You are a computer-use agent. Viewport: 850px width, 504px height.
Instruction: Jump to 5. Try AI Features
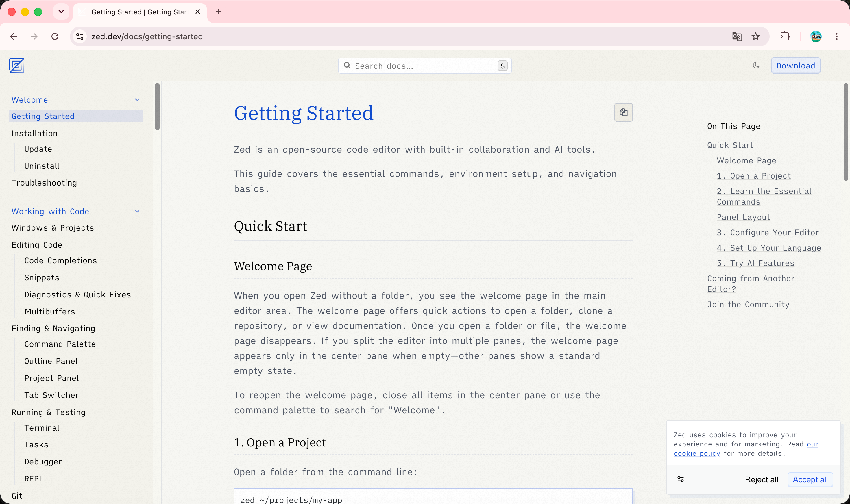[x=755, y=263]
